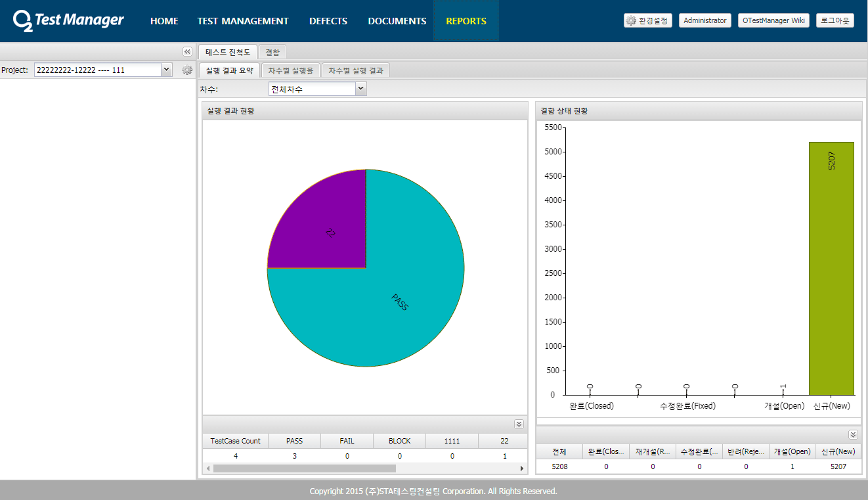Switch to the 결함 tab

272,52
